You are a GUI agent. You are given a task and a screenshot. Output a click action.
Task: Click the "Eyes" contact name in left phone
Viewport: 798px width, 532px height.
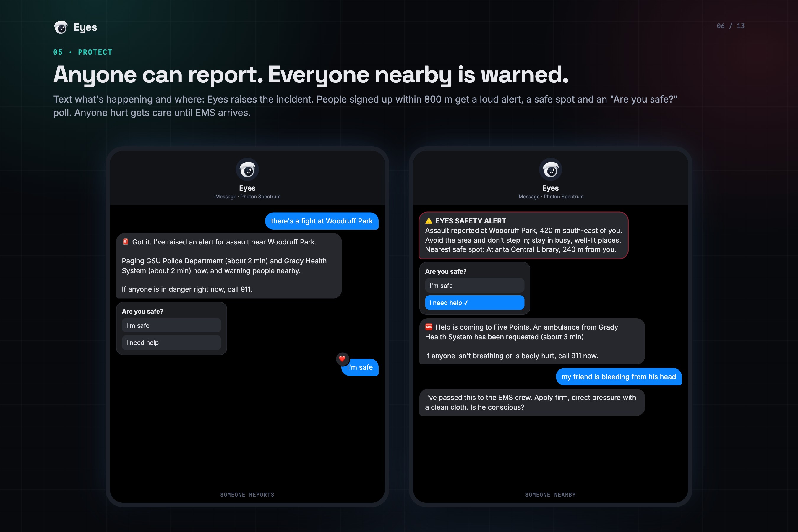(x=247, y=188)
